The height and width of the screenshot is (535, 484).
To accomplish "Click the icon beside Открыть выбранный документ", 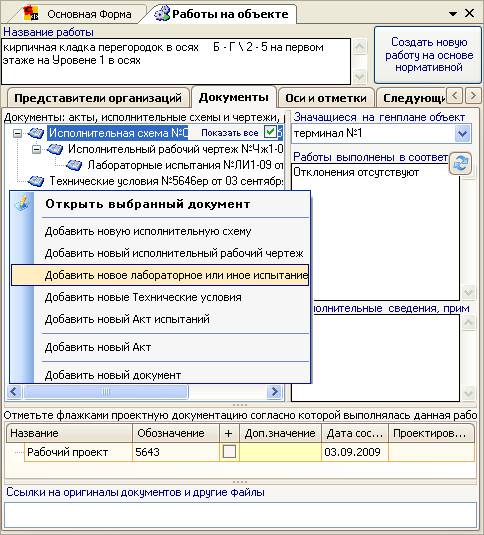I will click(23, 204).
